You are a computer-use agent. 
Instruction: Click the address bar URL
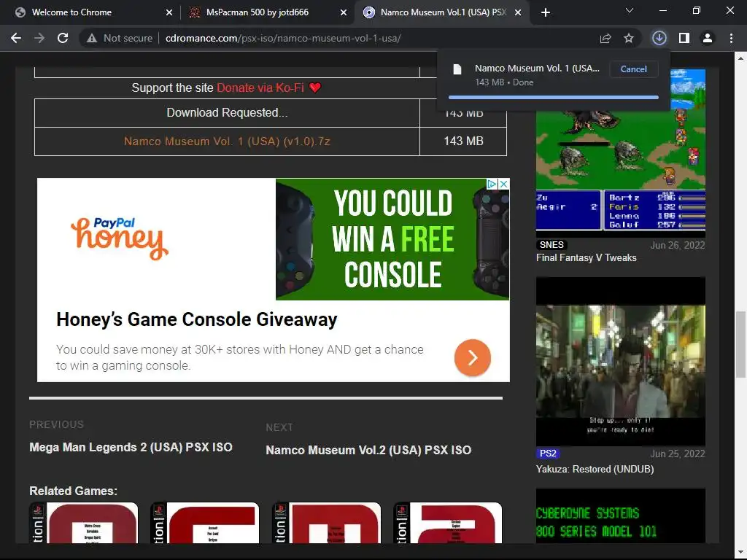[283, 38]
